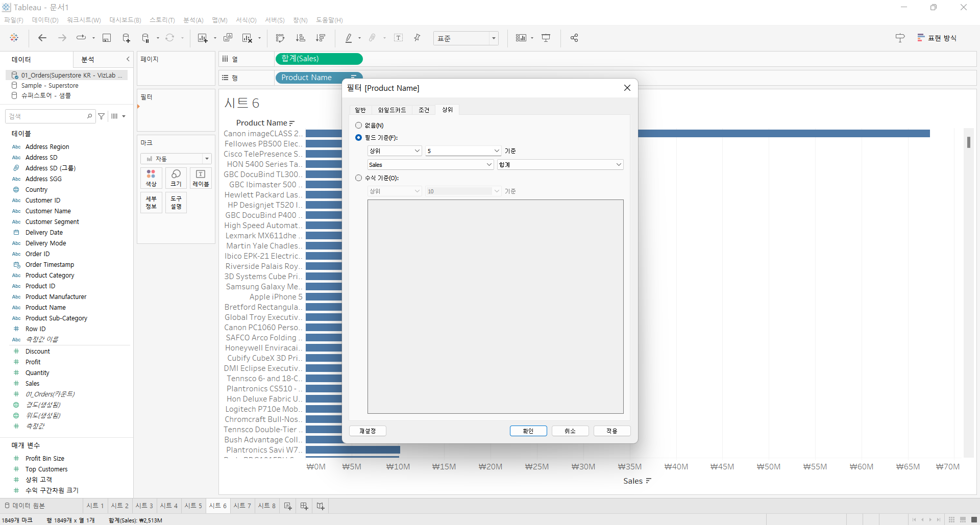Click the Tableau start page logo icon
980x525 pixels.
pos(14,38)
